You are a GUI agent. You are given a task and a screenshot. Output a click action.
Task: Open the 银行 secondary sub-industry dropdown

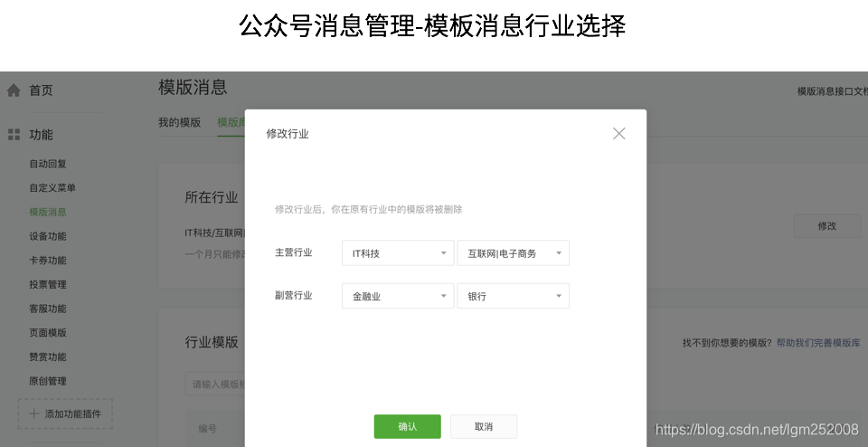[514, 296]
